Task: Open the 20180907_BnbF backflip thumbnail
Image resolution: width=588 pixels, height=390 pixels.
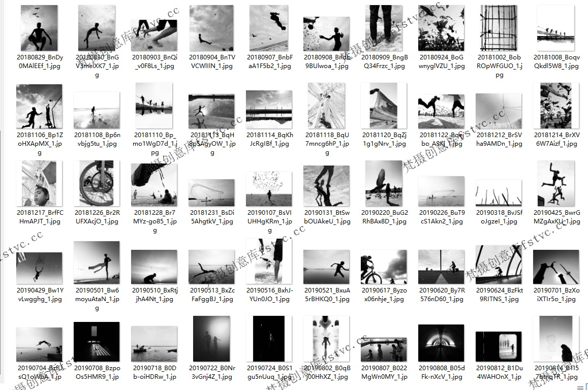Action: 269,28
